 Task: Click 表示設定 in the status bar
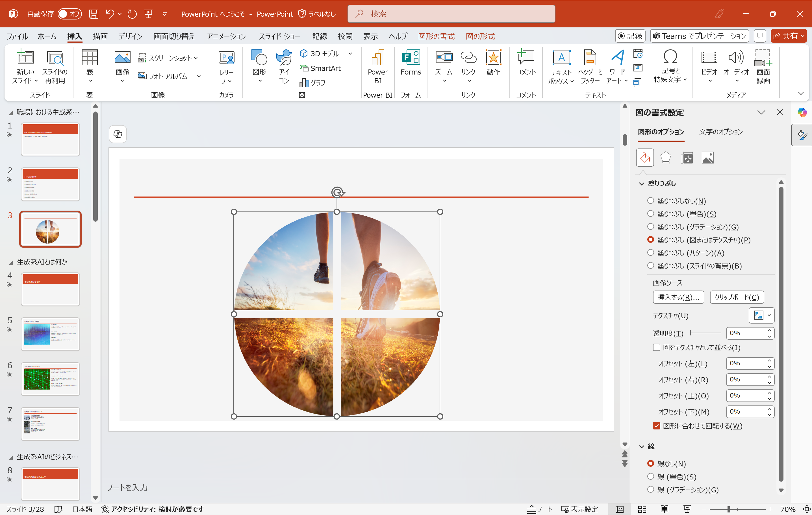580,509
